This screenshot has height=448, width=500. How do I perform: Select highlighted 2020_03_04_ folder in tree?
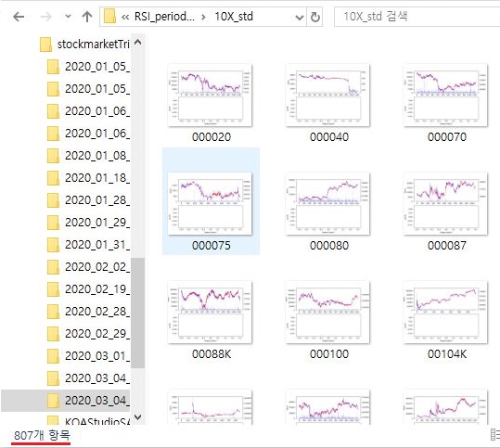click(65, 400)
